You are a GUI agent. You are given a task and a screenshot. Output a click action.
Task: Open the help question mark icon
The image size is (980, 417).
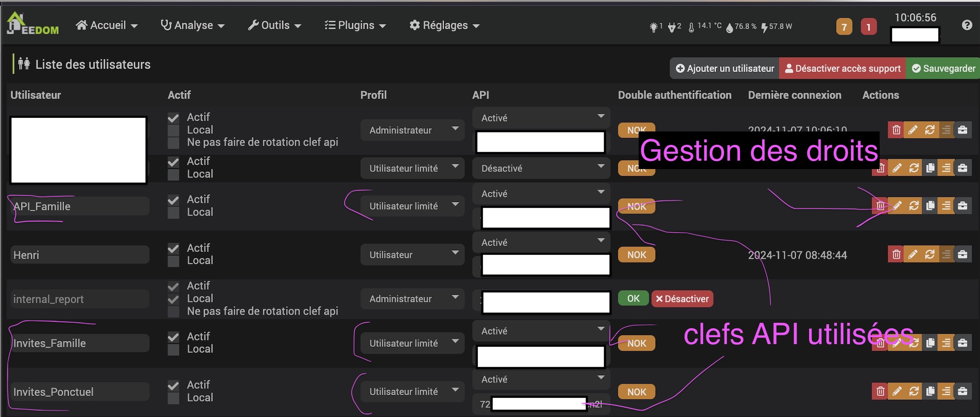(x=967, y=25)
